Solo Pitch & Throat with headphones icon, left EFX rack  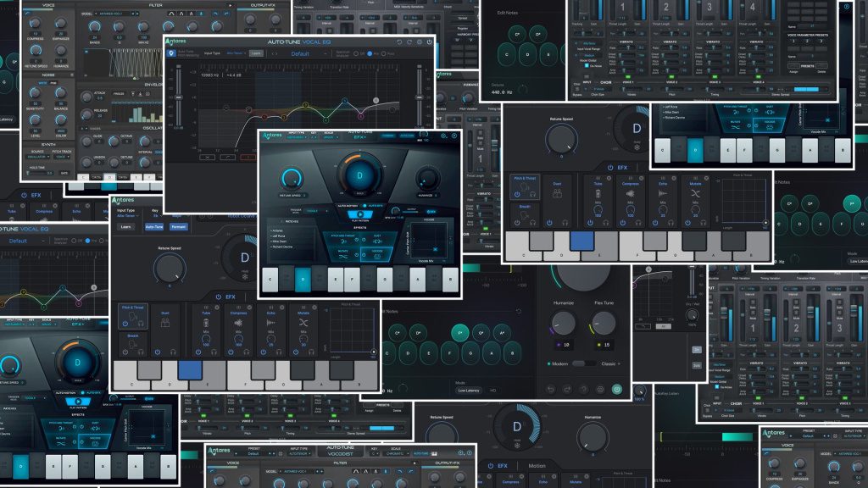coord(141,324)
